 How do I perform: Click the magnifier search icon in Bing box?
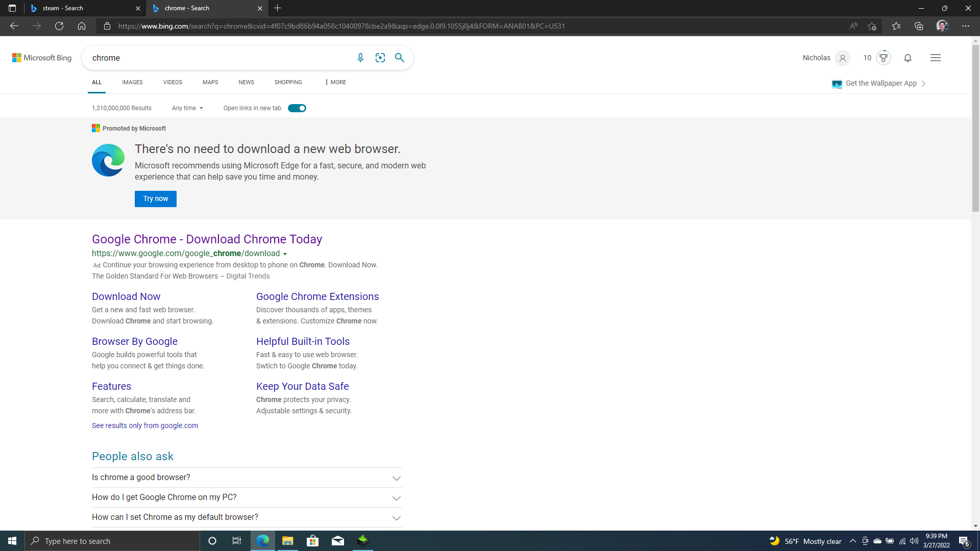pyautogui.click(x=400, y=58)
